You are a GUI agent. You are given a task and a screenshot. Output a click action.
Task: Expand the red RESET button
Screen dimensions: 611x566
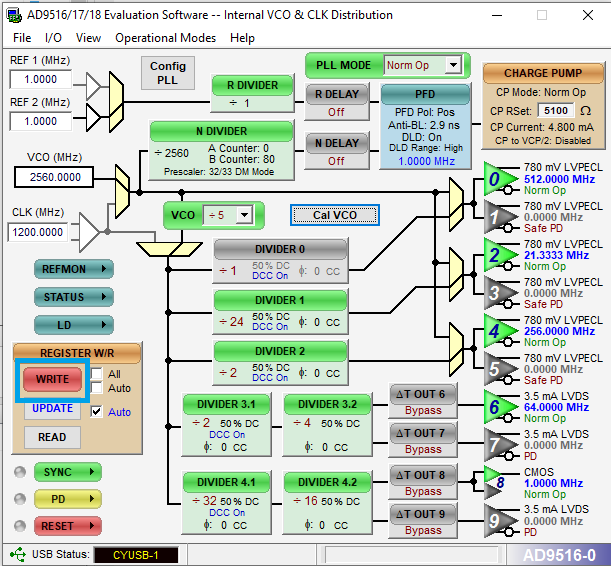68,526
